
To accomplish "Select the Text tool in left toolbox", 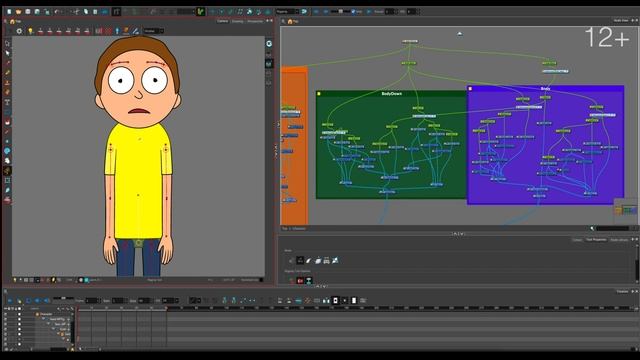I will coord(7,102).
